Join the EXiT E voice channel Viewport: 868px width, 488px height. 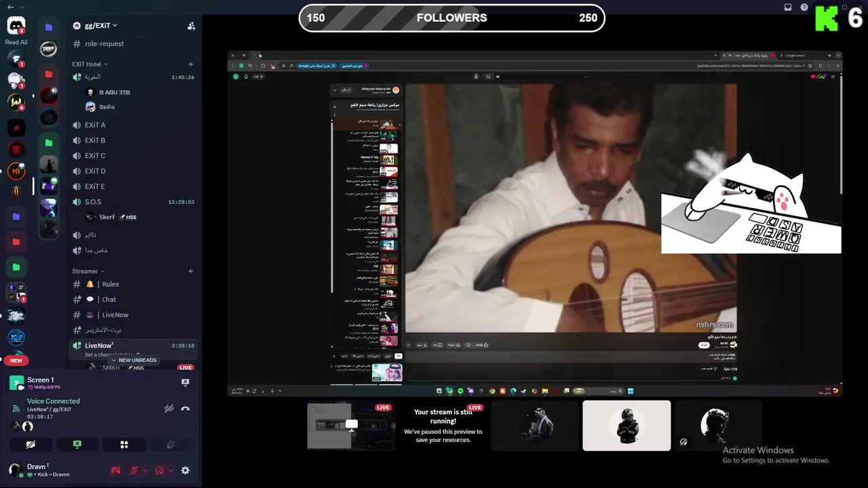pos(134,186)
